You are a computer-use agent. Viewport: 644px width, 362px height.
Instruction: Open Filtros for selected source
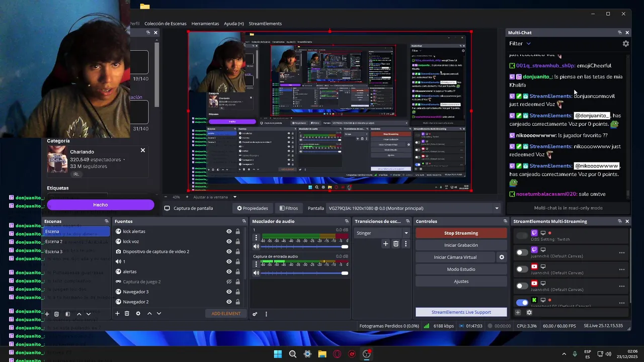coord(289,208)
